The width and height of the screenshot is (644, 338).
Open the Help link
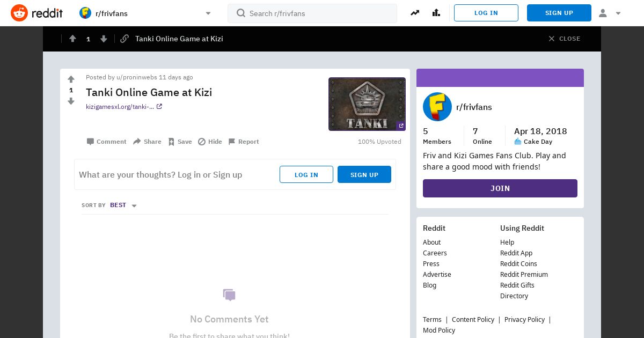point(507,242)
